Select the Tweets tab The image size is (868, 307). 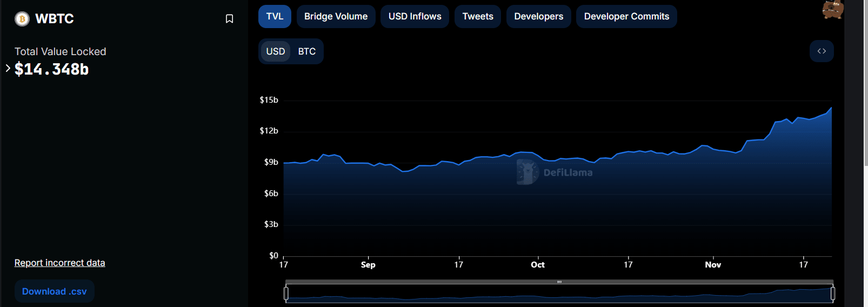478,16
